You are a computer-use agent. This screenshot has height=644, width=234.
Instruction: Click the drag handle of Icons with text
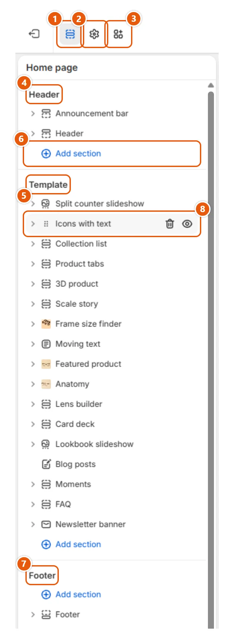click(x=46, y=224)
